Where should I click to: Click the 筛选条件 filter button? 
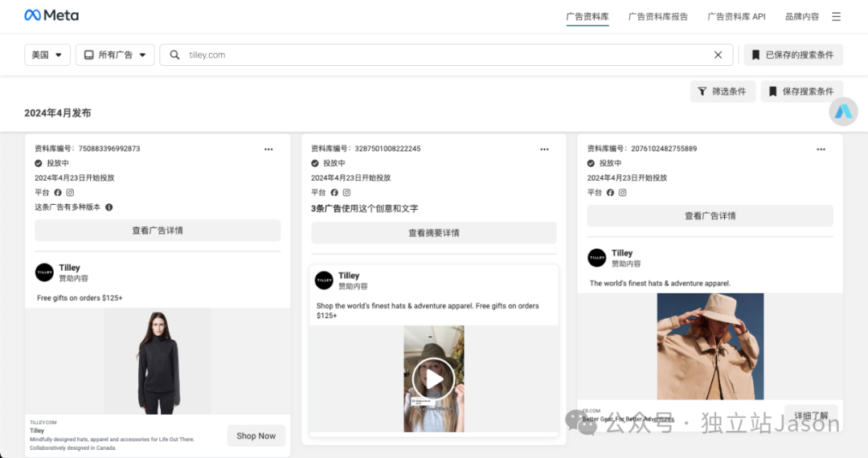pyautogui.click(x=723, y=92)
